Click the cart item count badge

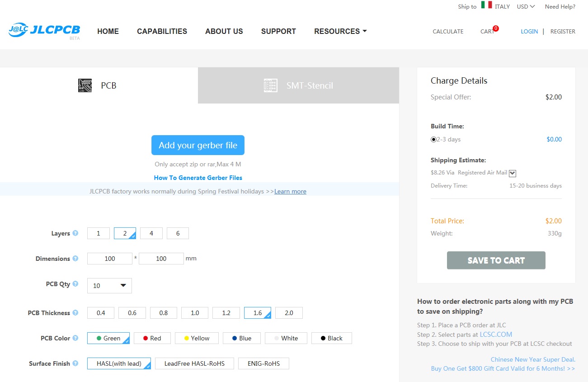496,28
